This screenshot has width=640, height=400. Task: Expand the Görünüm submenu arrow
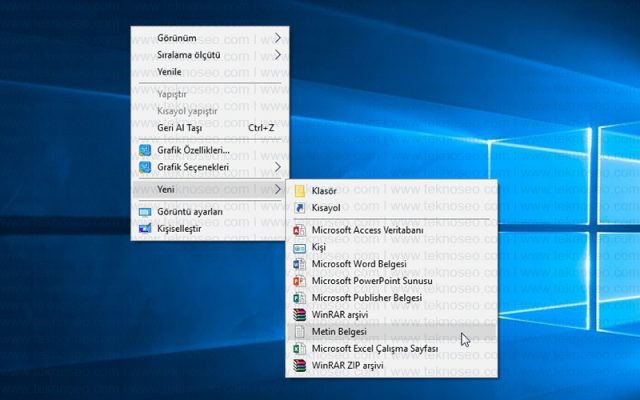(x=278, y=38)
